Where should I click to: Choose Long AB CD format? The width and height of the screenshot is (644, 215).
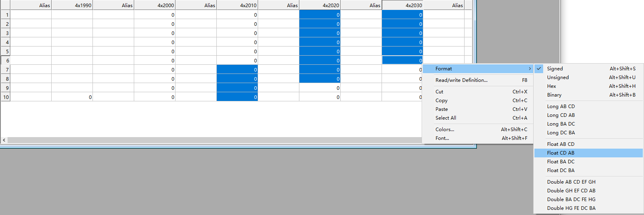[x=561, y=107]
